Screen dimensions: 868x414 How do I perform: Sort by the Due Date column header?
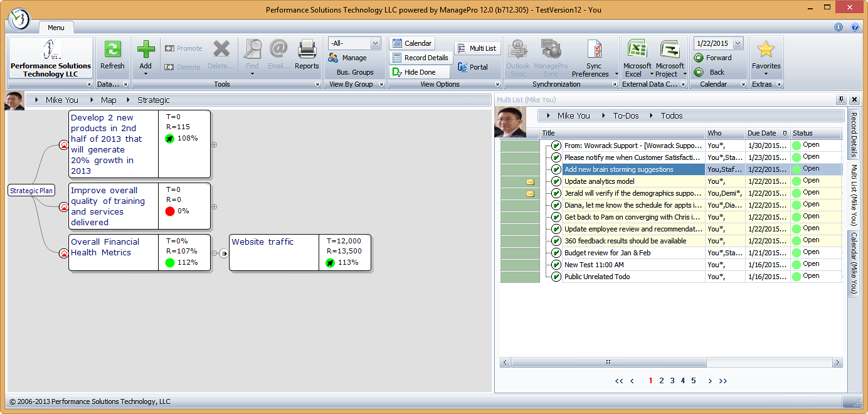[x=768, y=133]
